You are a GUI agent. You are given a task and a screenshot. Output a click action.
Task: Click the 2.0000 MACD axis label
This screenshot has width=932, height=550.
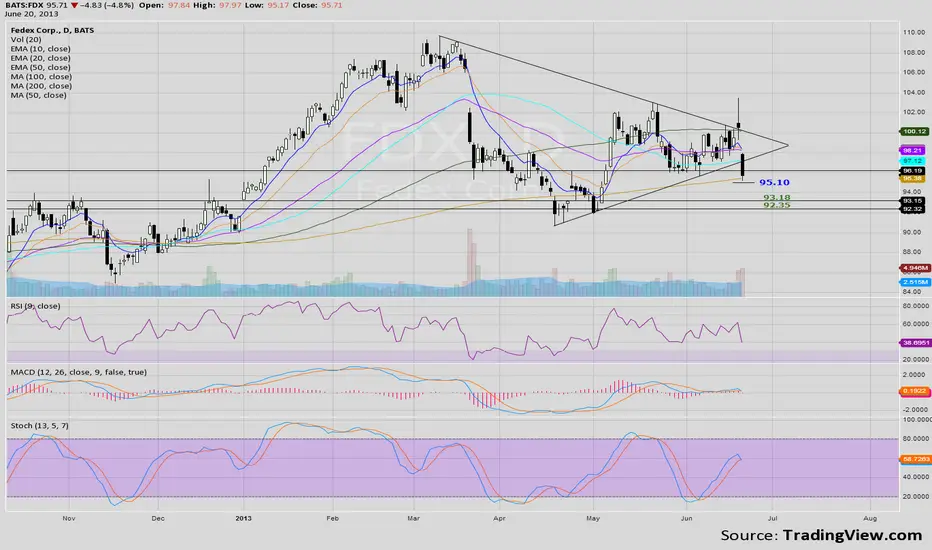point(914,375)
